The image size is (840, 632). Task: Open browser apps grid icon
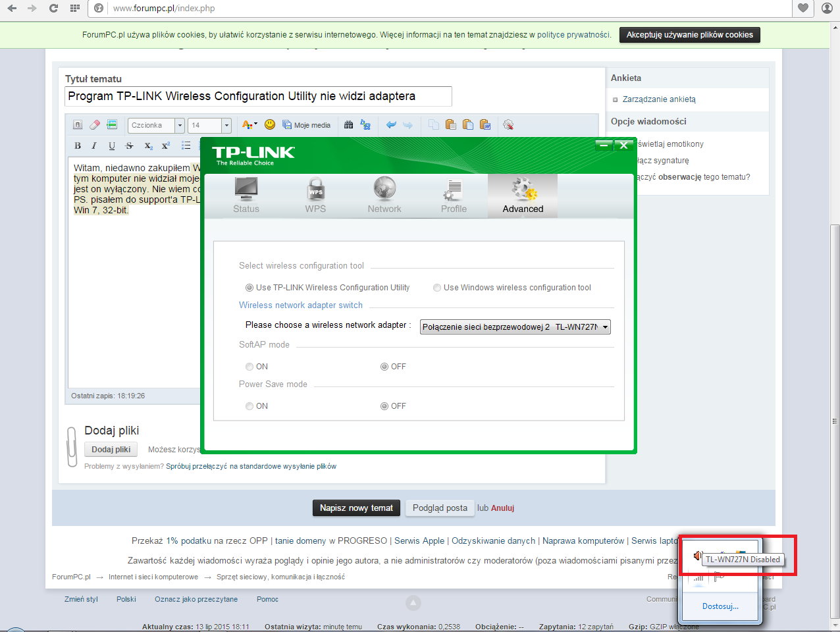tap(74, 8)
